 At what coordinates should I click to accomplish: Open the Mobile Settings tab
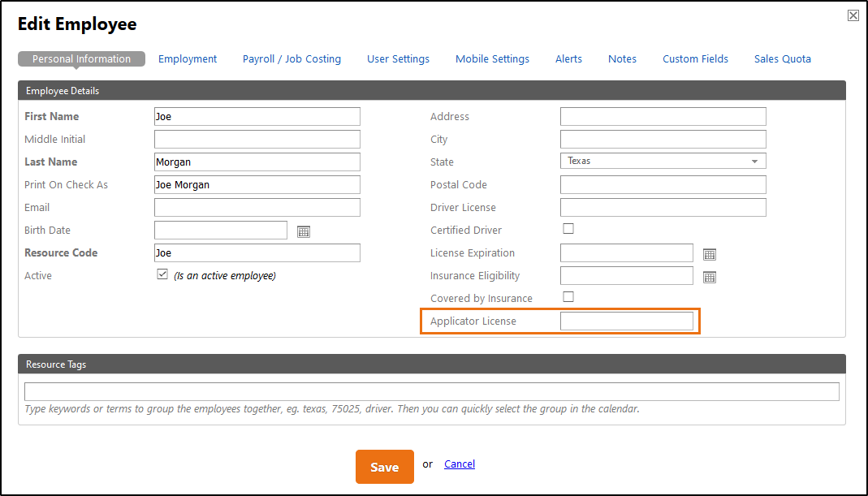[x=492, y=58]
